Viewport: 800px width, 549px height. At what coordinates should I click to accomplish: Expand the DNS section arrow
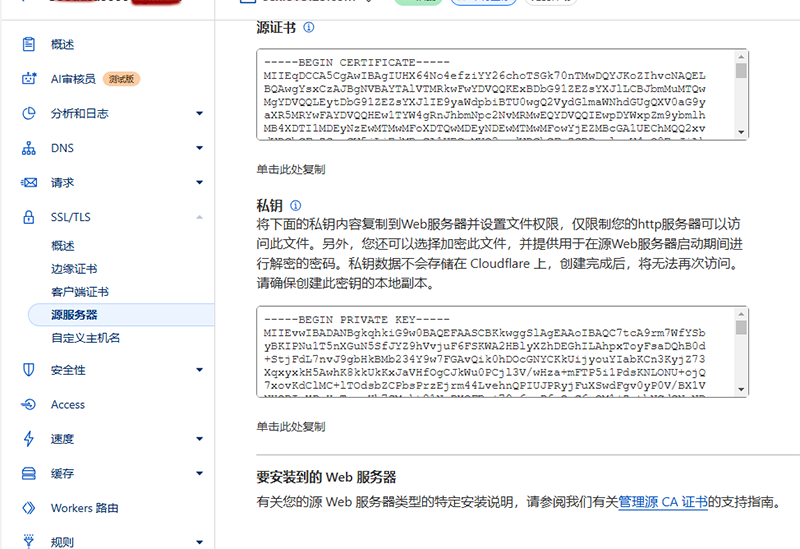pyautogui.click(x=199, y=148)
